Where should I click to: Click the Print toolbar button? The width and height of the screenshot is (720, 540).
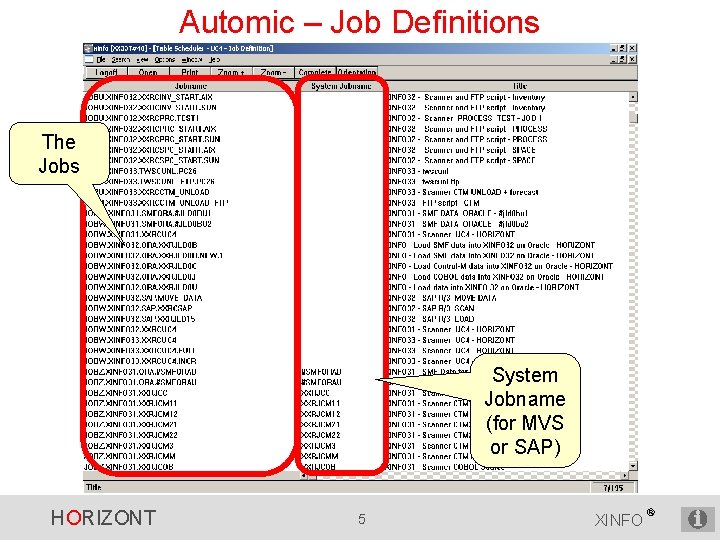[190, 72]
